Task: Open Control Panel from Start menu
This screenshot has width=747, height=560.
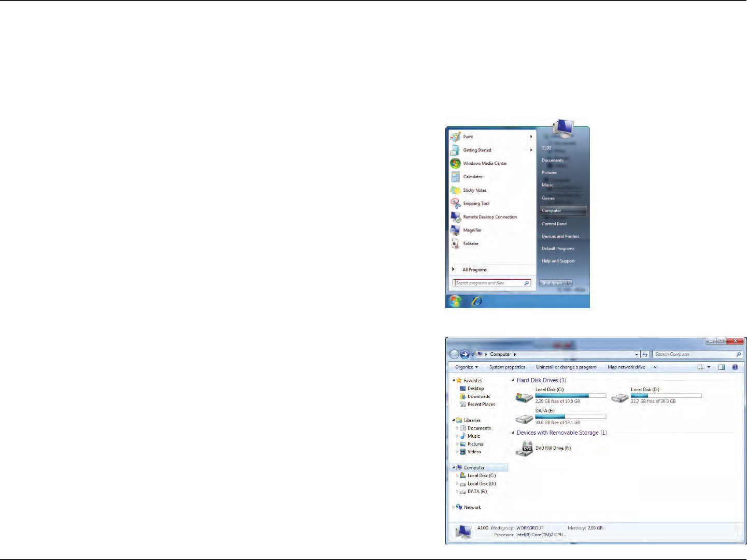Action: tap(555, 224)
